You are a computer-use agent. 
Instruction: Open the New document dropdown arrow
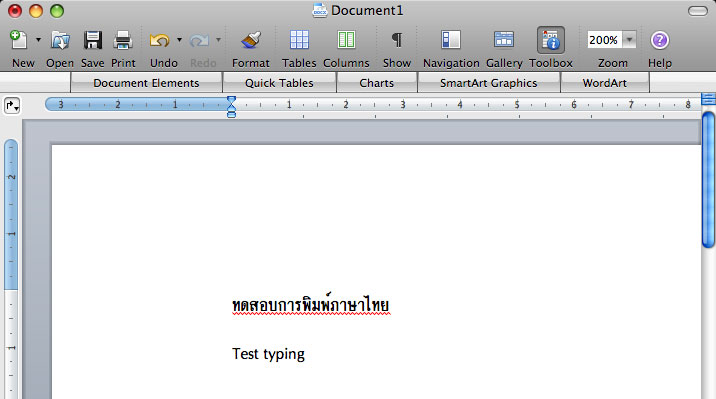(38, 40)
